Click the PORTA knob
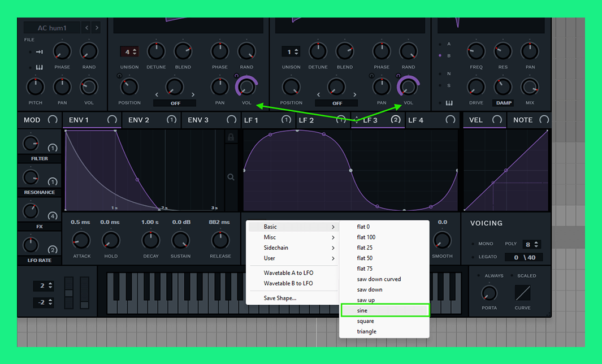Screen dimensions: 602x364 tap(488, 293)
